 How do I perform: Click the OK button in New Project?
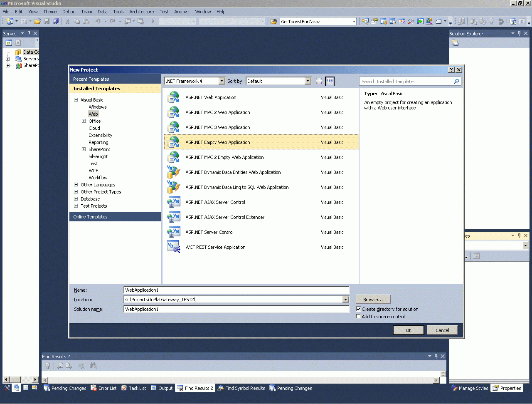pyautogui.click(x=409, y=330)
